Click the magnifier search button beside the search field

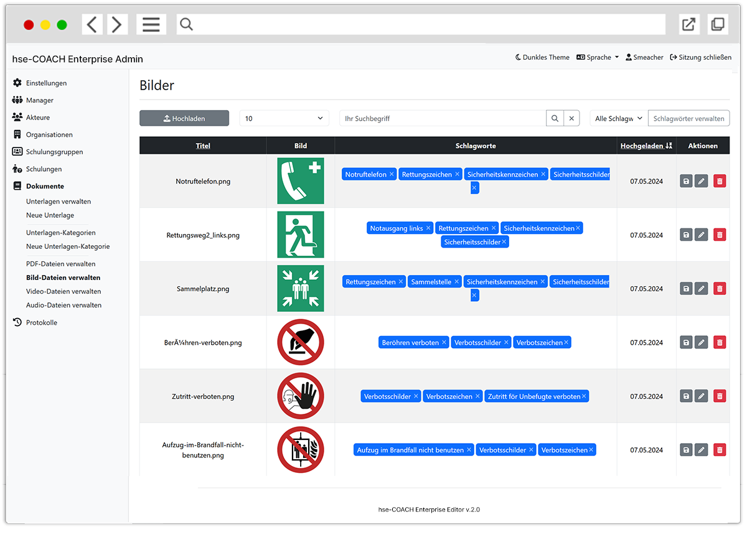(555, 118)
